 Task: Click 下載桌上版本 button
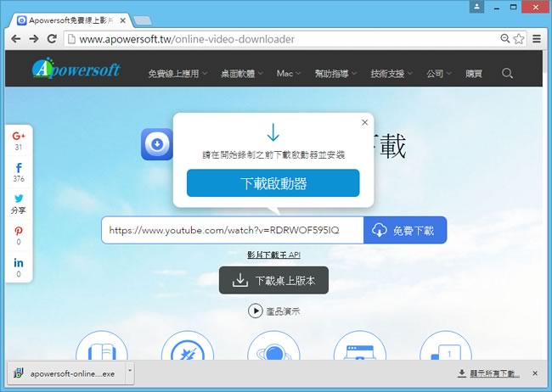click(x=273, y=280)
